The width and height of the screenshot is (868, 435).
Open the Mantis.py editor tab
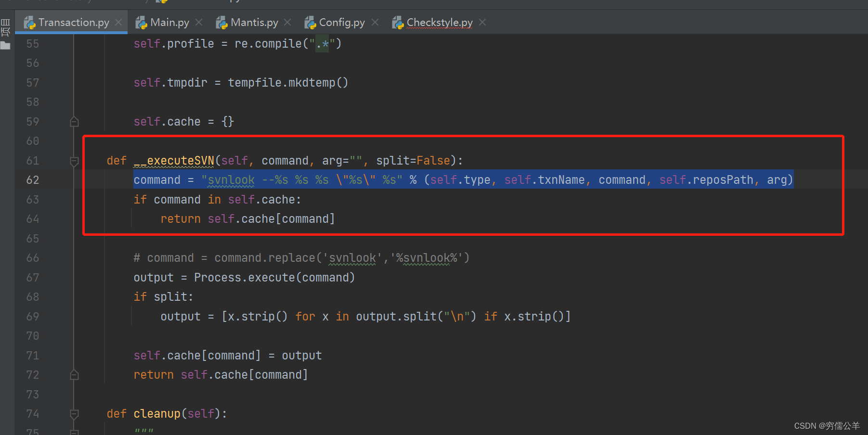click(254, 23)
